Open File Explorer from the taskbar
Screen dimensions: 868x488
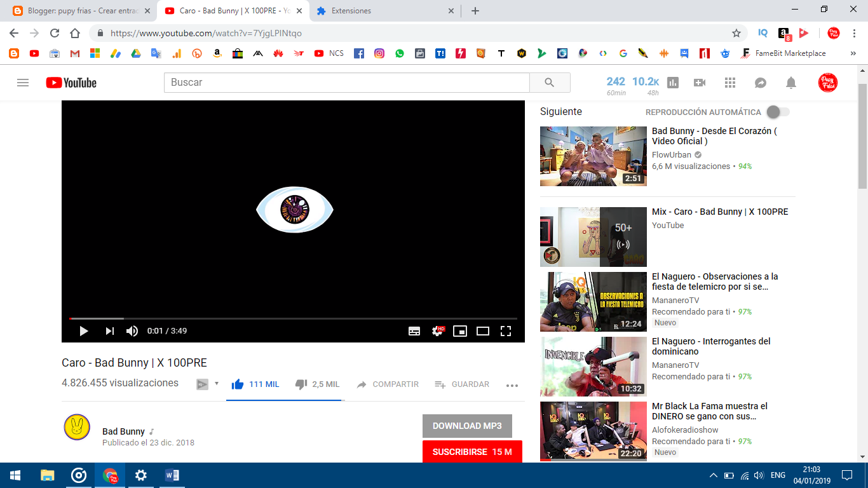coord(48,475)
